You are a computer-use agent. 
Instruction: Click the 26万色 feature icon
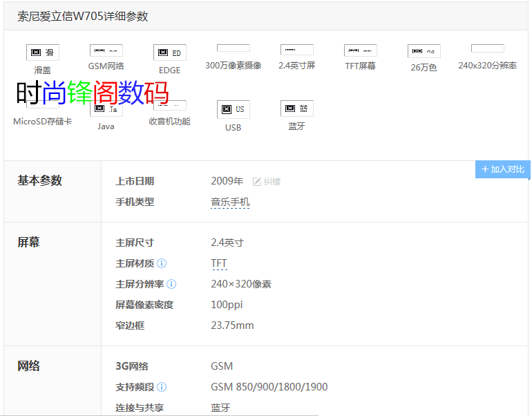pyautogui.click(x=424, y=51)
